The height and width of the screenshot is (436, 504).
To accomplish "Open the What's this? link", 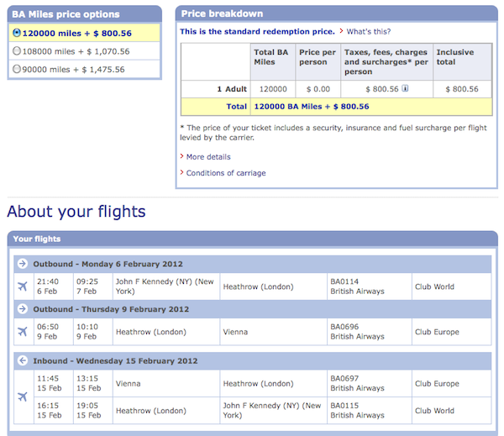I will [x=369, y=32].
